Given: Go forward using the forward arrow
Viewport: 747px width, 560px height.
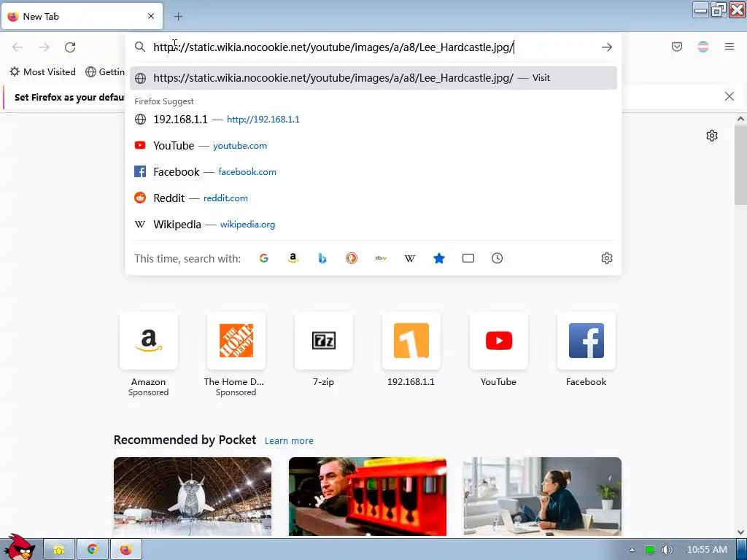Looking at the screenshot, I should click(x=44, y=47).
